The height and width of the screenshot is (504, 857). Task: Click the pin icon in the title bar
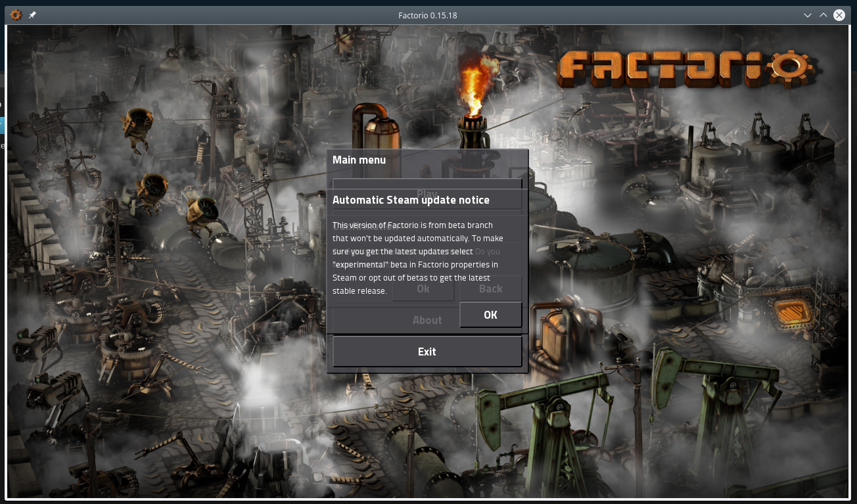point(32,14)
